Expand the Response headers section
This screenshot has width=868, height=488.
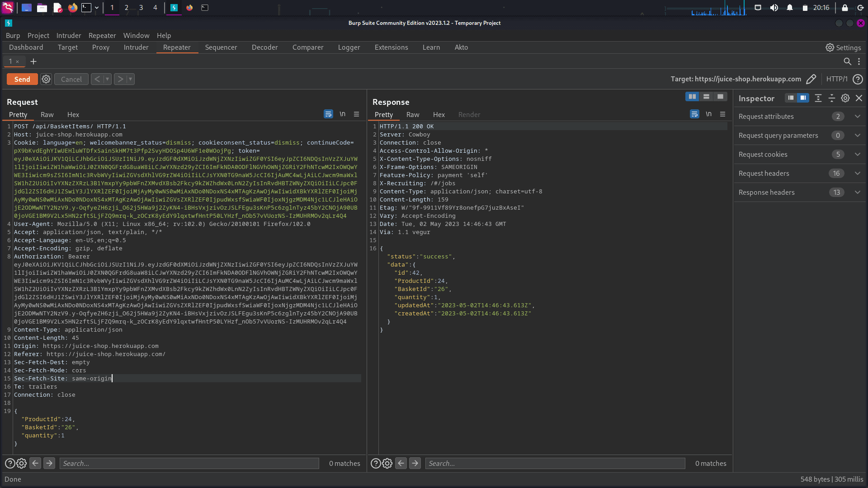pyautogui.click(x=857, y=192)
